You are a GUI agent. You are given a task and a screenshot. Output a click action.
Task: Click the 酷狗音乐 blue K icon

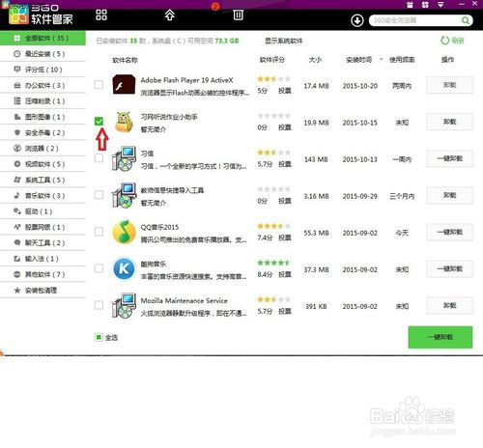click(x=124, y=268)
